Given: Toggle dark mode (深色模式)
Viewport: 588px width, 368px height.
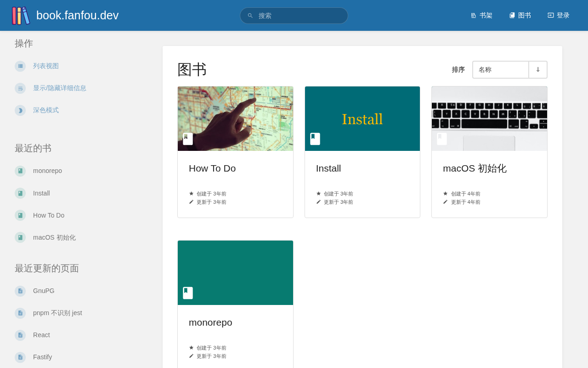Looking at the screenshot, I should (45, 110).
